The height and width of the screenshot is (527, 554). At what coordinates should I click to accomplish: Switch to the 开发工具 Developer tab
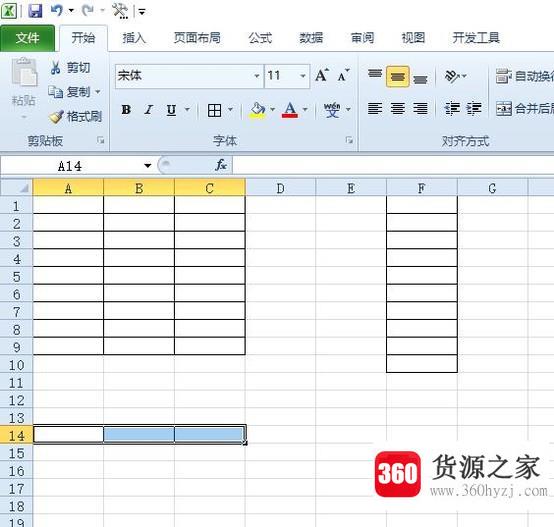click(476, 38)
